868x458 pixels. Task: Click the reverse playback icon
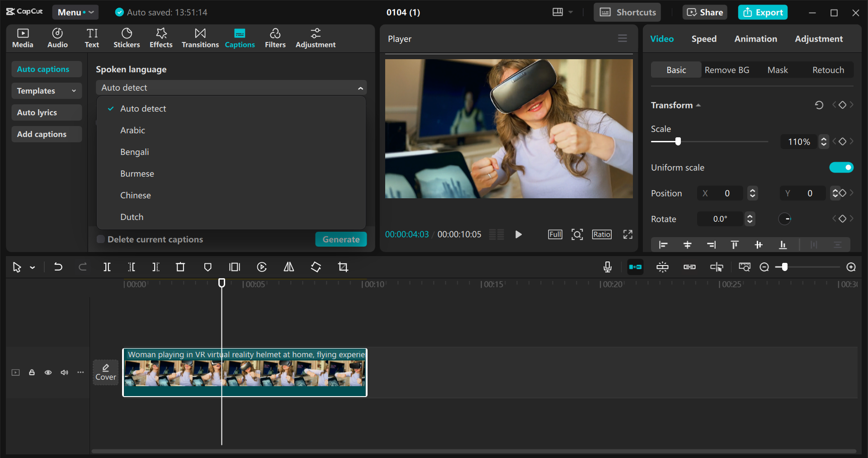coord(262,267)
